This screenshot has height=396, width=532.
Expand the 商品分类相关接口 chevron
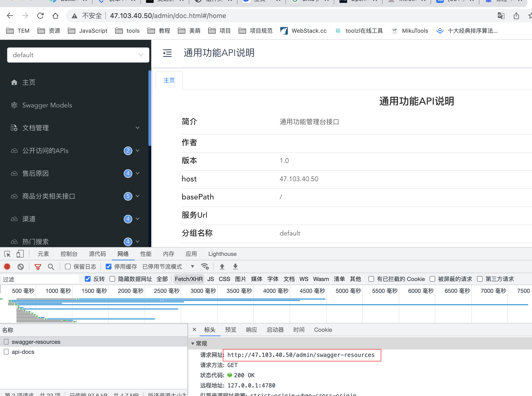coord(138,196)
